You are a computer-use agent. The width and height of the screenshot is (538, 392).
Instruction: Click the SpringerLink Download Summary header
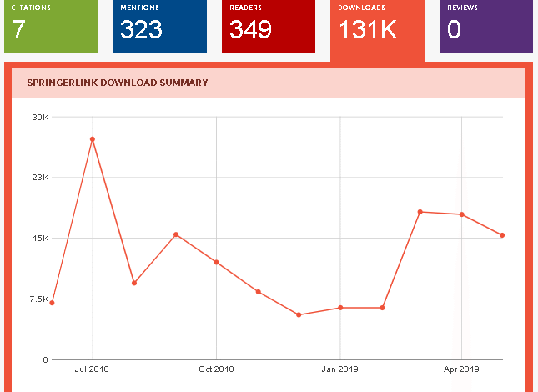(118, 83)
